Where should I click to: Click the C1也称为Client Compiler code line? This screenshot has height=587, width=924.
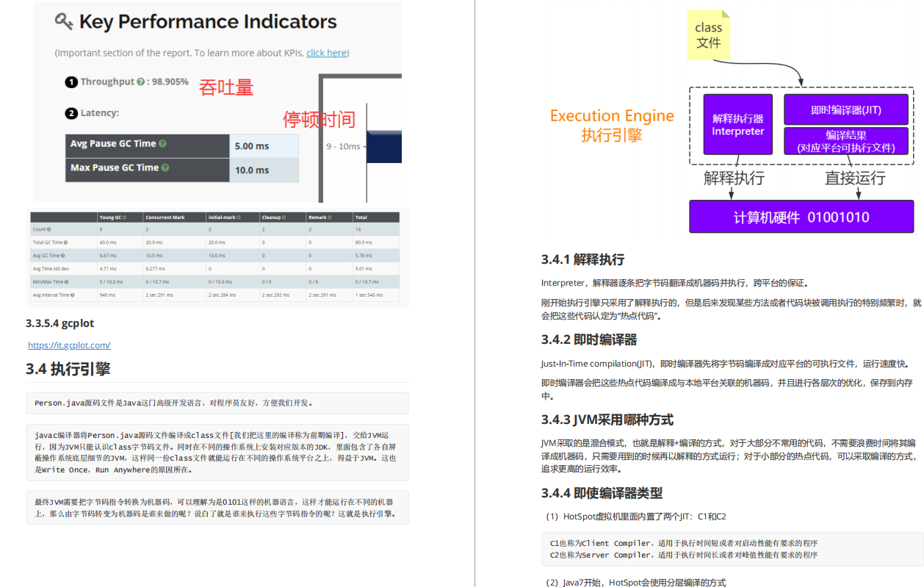[684, 543]
